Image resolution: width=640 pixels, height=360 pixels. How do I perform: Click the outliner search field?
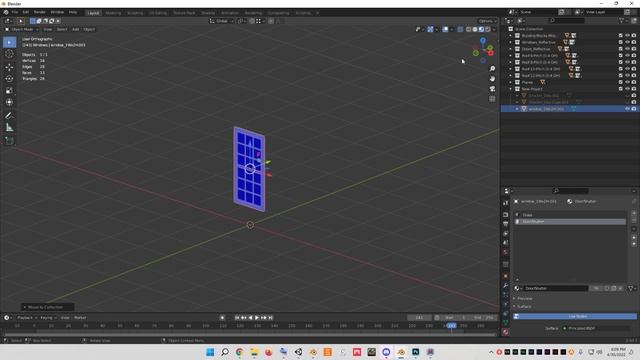tap(567, 20)
